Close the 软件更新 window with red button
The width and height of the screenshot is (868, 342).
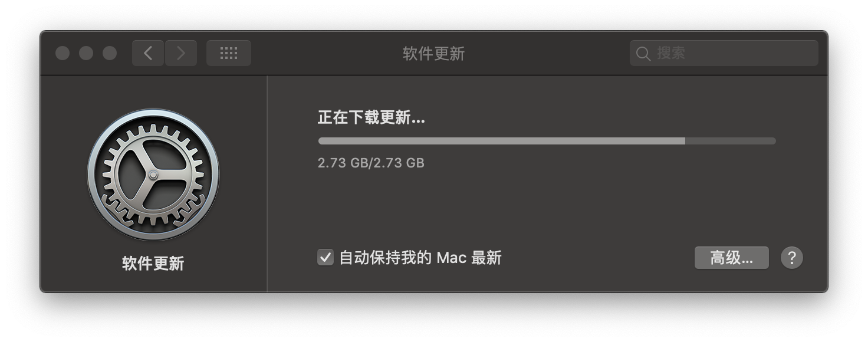coord(63,53)
